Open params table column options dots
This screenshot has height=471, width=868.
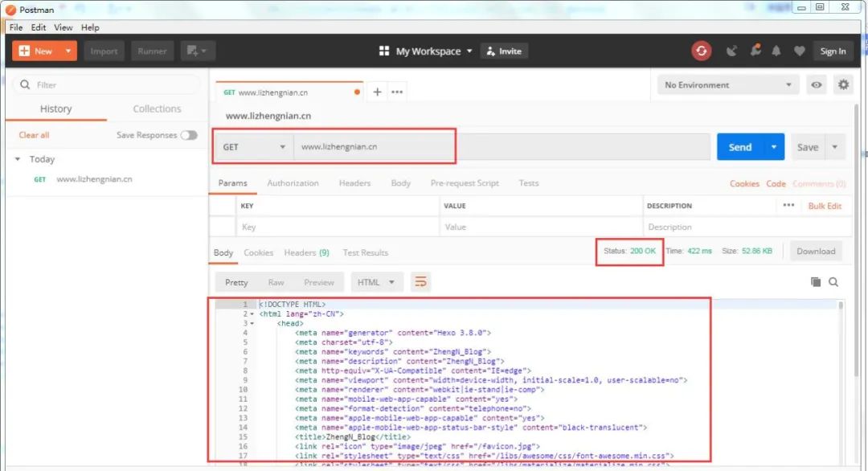(x=789, y=205)
